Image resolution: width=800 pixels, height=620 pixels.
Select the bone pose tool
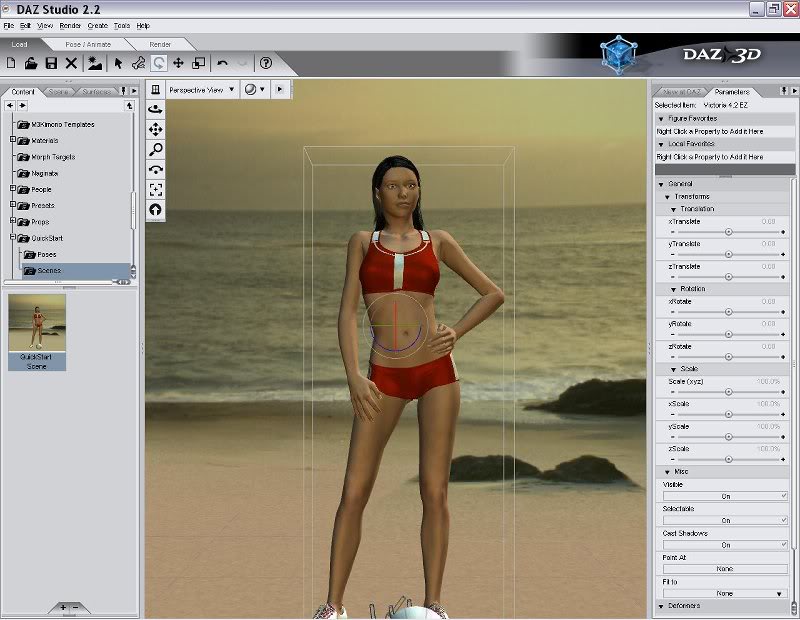138,63
